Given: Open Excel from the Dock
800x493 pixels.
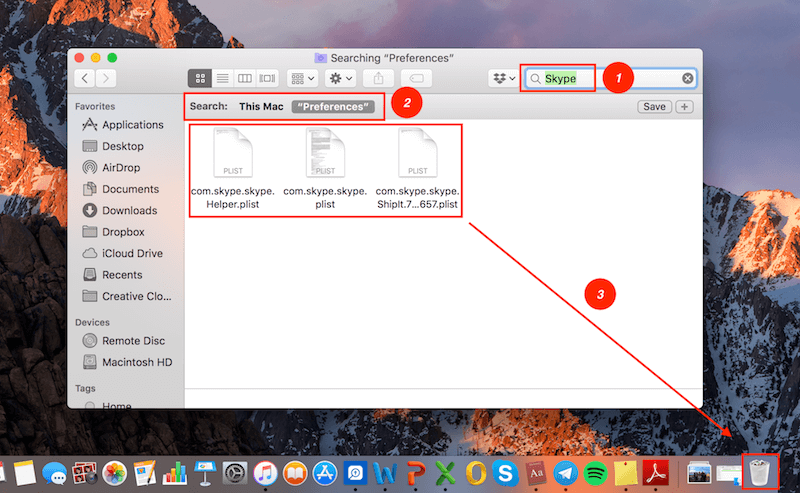Looking at the screenshot, I should (x=445, y=474).
